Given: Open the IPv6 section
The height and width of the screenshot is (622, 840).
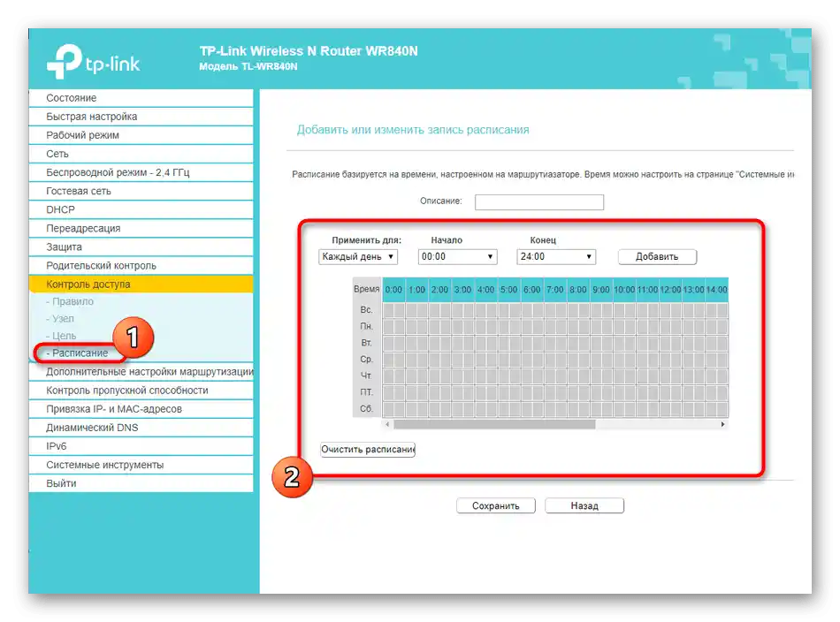Looking at the screenshot, I should pyautogui.click(x=141, y=446).
